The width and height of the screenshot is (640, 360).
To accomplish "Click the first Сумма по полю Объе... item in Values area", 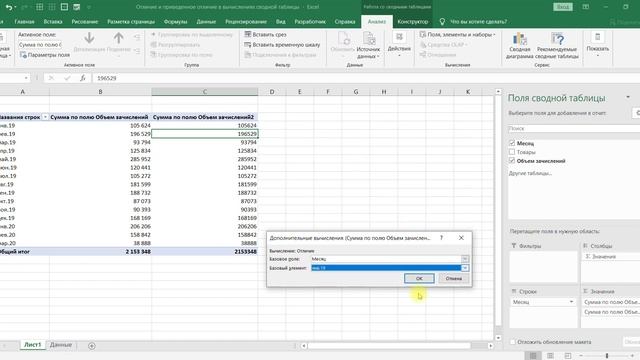I will [611, 302].
